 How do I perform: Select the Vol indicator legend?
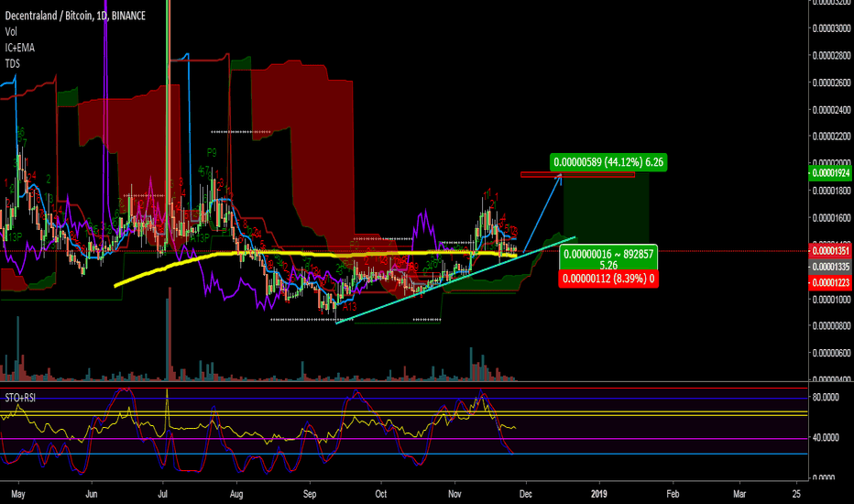click(11, 31)
